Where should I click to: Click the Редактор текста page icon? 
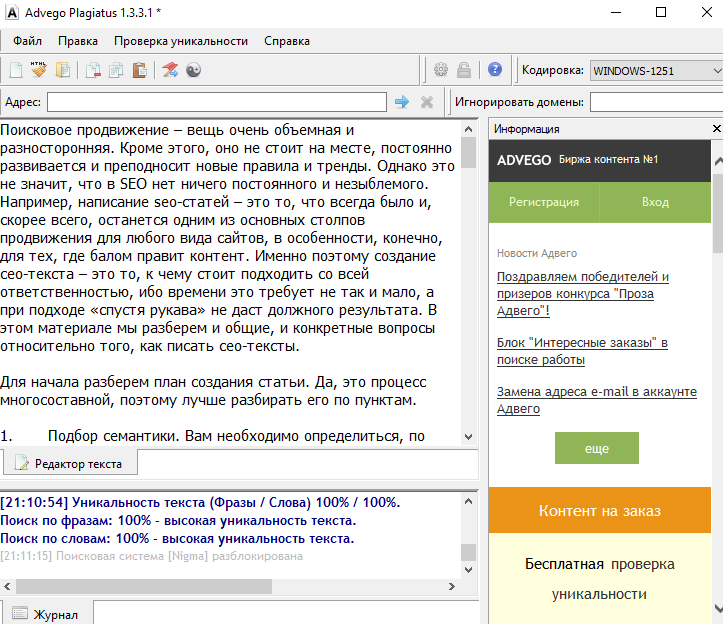(x=21, y=463)
